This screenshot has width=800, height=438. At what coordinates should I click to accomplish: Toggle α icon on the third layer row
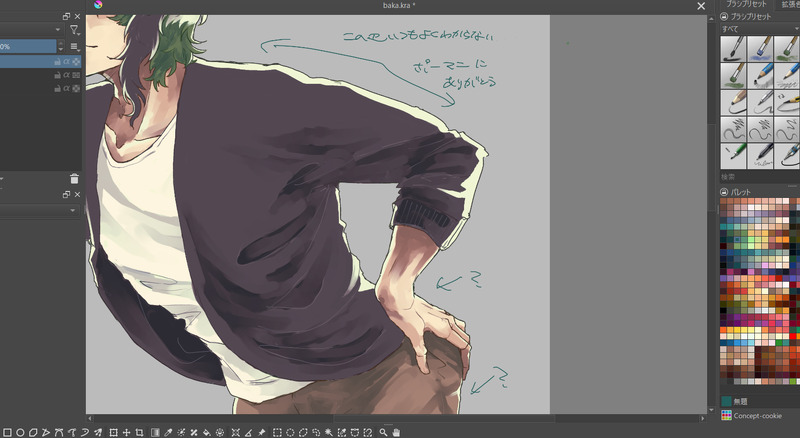click(67, 88)
